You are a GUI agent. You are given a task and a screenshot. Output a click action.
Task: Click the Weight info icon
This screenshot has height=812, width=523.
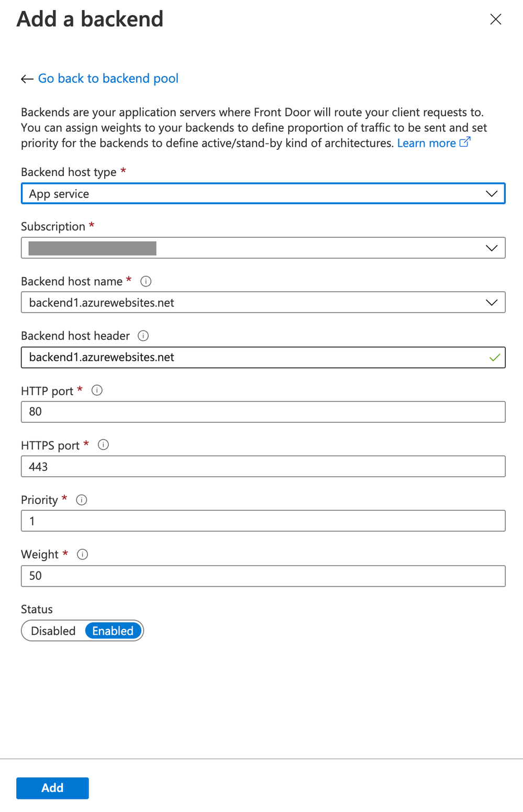82,554
